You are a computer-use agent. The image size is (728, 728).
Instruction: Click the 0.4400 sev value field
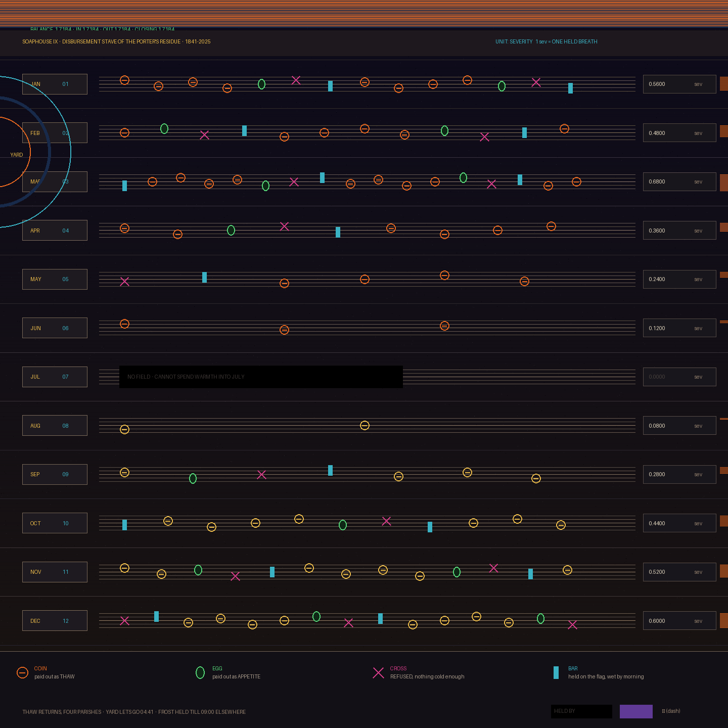679,523
